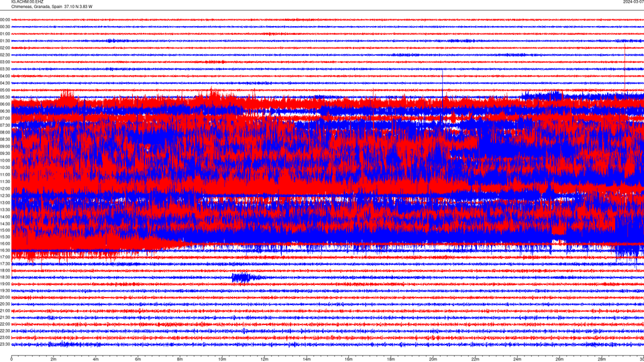Select the '00:00' time label
The image size is (644, 362).
[x=5, y=19]
